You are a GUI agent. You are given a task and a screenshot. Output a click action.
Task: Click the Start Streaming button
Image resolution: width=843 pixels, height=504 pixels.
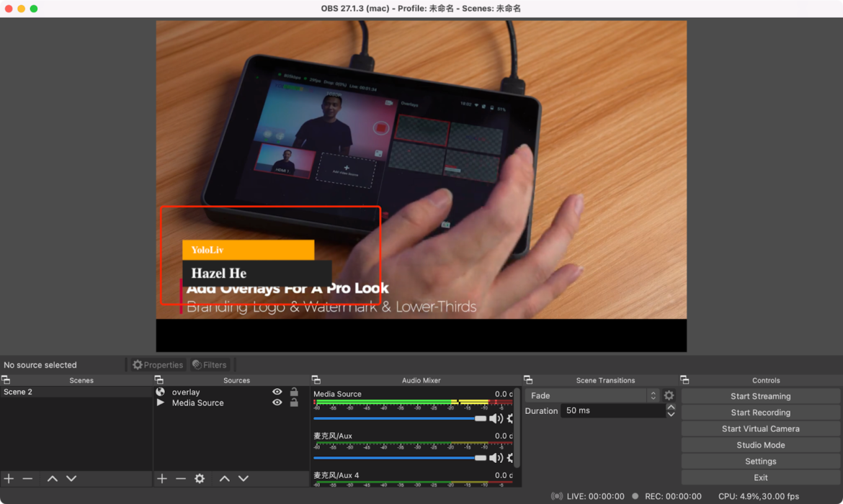[760, 395]
